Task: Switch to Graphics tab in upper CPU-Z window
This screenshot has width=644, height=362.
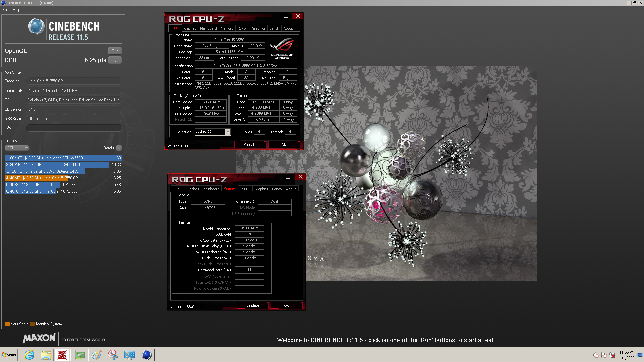Action: [x=258, y=28]
